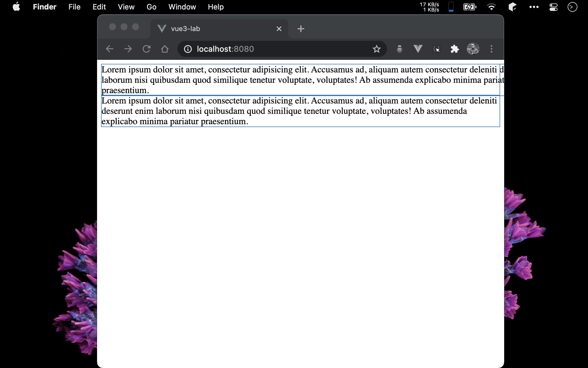Click the curly-braces cursor extension icon
Viewport: 588px width, 368px height.
[x=436, y=49]
